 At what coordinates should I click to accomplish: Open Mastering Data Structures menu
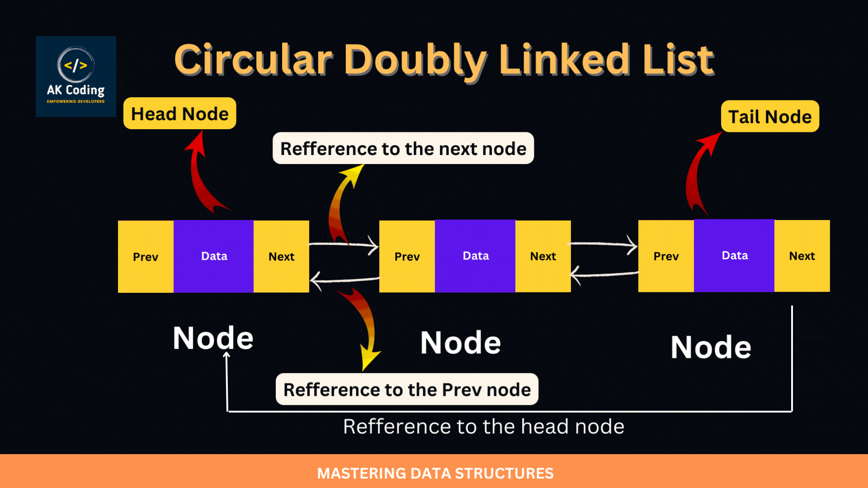[434, 473]
